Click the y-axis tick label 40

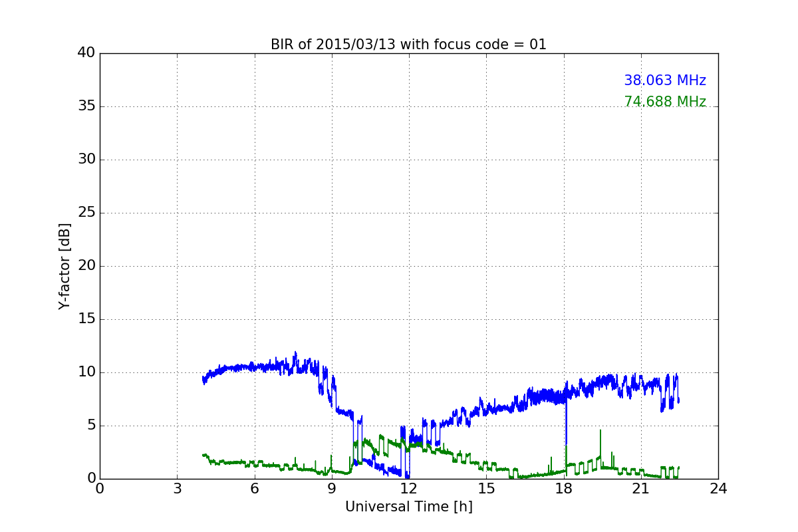tap(86, 53)
